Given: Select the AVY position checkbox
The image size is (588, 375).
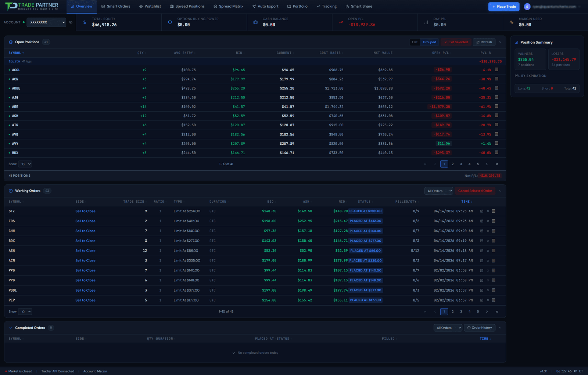Looking at the screenshot, I should [496, 143].
